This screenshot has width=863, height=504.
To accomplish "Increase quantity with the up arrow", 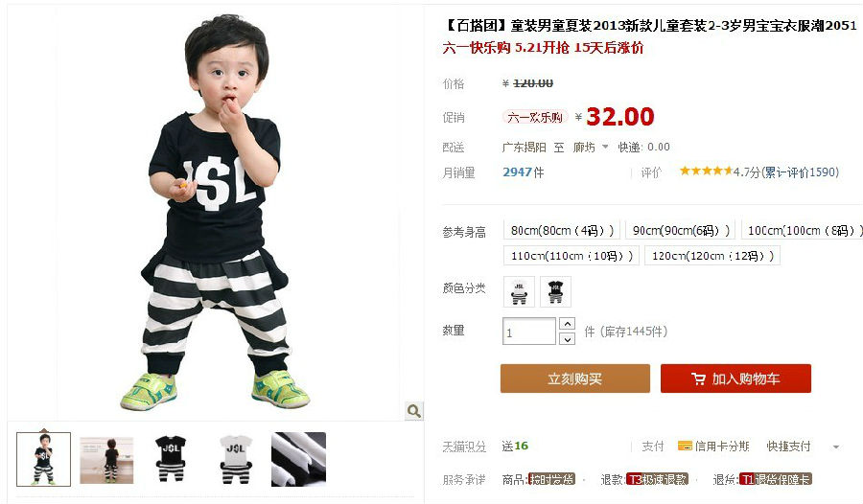I will click(x=567, y=324).
